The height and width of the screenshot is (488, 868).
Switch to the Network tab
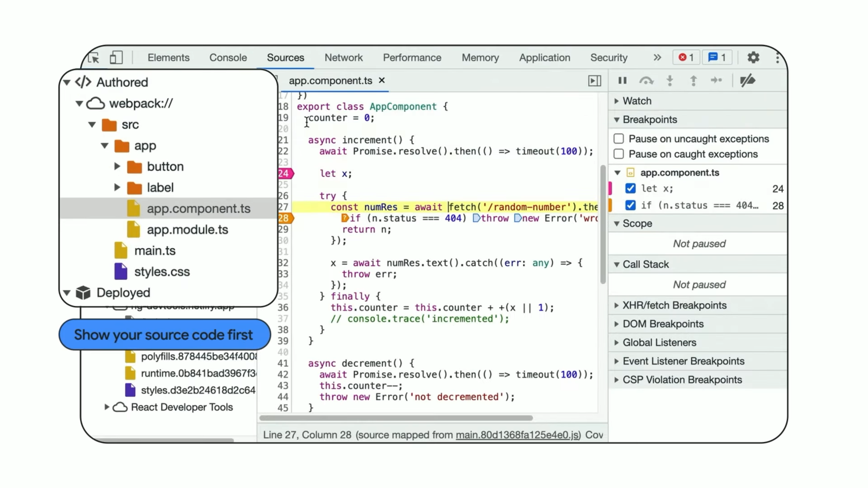[343, 57]
